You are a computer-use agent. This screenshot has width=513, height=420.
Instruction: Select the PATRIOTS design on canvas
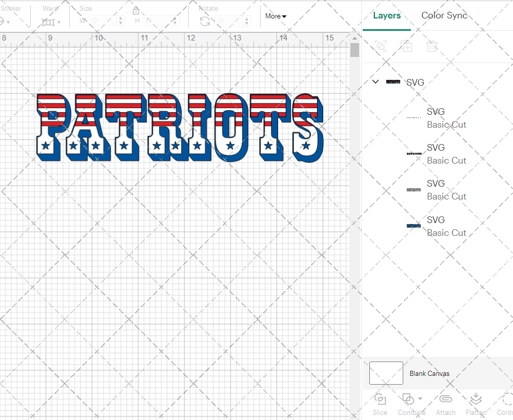(180, 128)
